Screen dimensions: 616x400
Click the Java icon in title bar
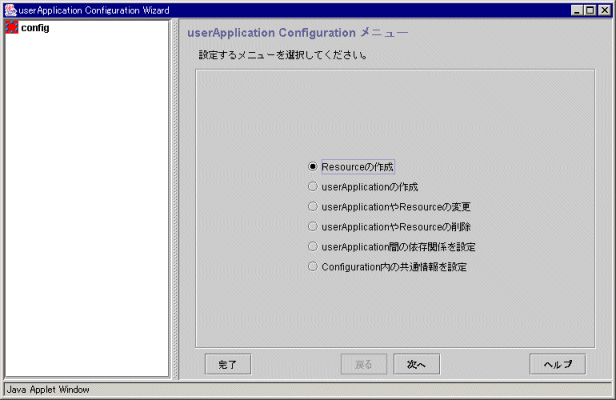tap(11, 10)
